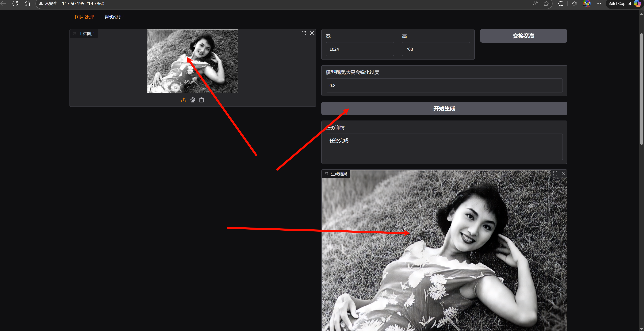Remove the uploaded image
The width and height of the screenshot is (644, 331).
pos(312,33)
